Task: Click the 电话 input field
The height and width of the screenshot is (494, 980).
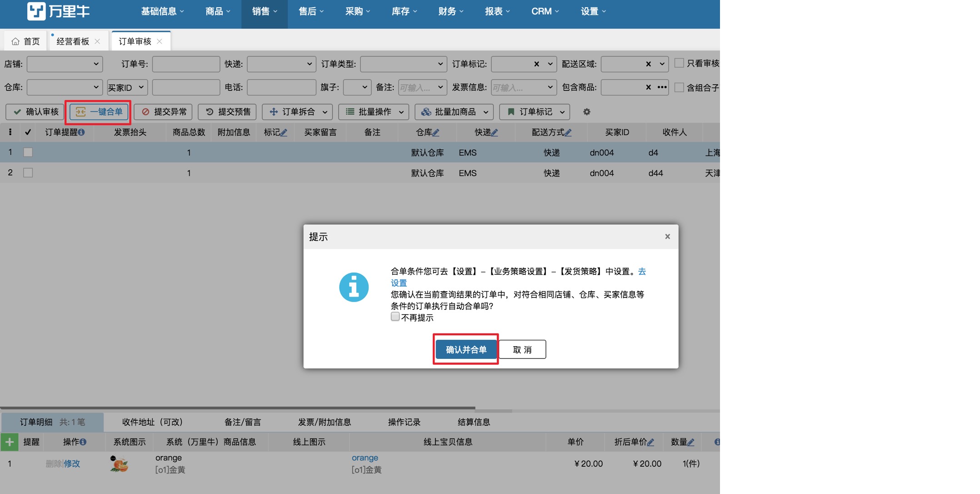Action: 281,87
